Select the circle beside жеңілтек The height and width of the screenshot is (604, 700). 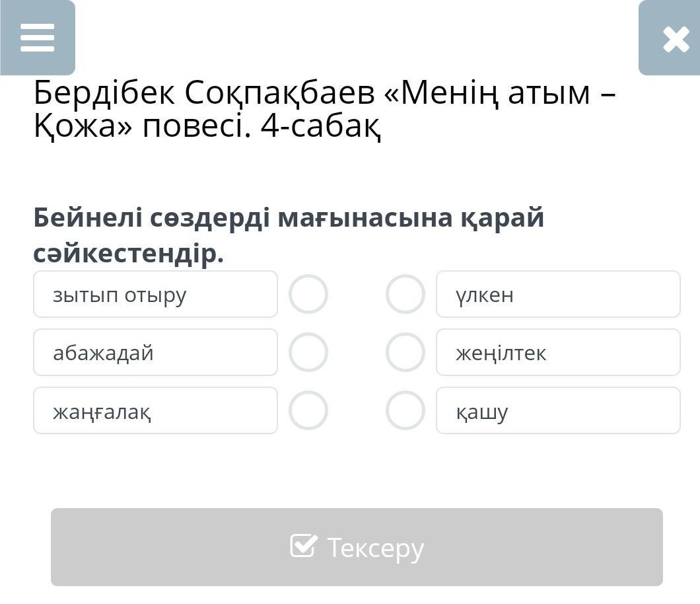(405, 352)
